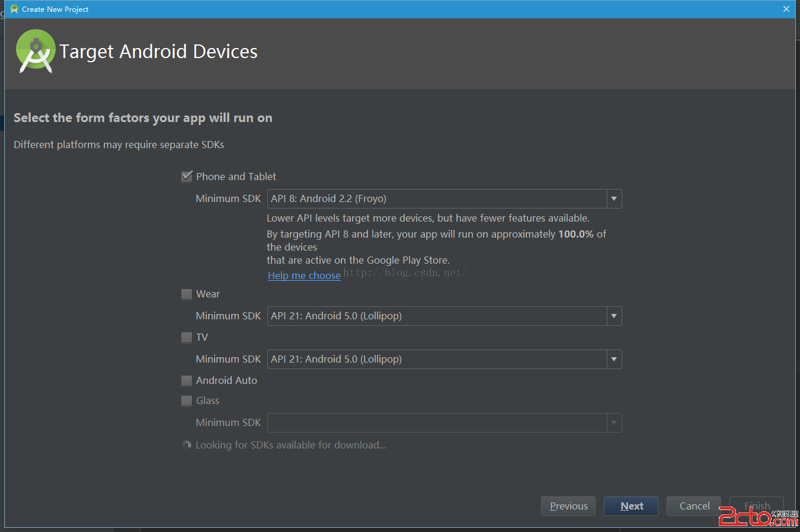
Task: Click the loading spinner beside SDK search
Action: [187, 445]
